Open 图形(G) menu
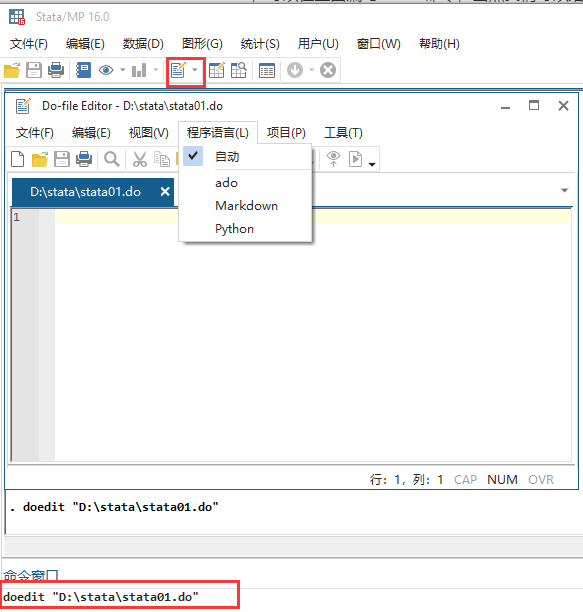 (202, 44)
